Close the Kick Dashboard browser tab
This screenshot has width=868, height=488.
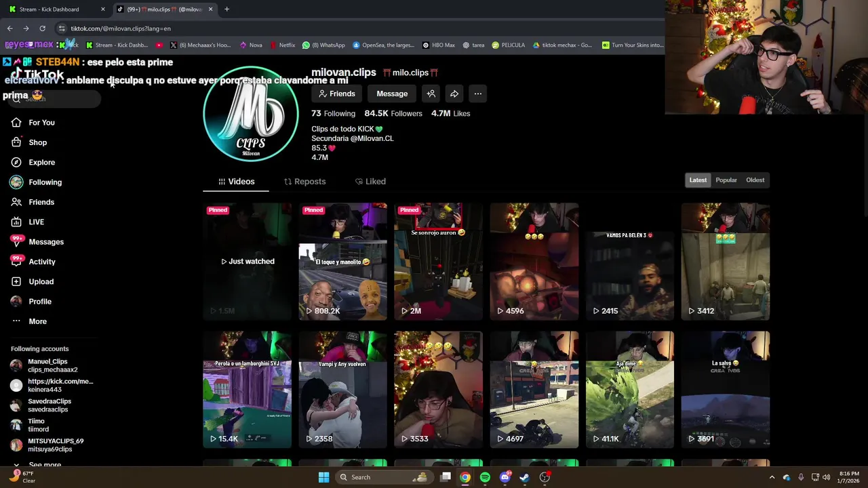(x=103, y=9)
